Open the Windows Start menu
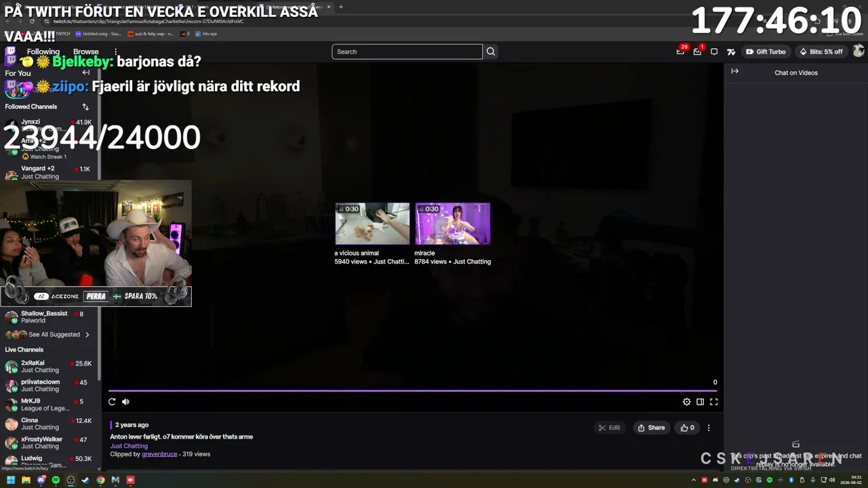The image size is (868, 488). click(11, 480)
